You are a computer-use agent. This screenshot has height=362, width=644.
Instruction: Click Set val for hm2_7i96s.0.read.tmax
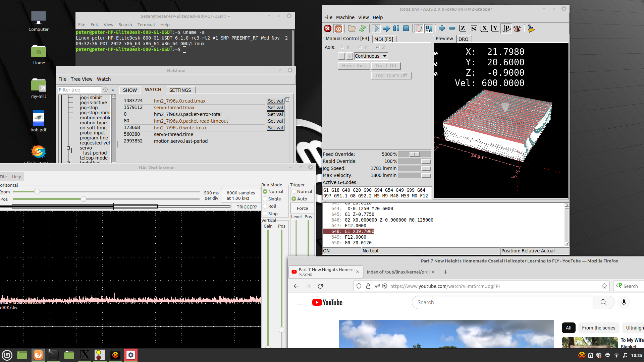click(x=275, y=101)
